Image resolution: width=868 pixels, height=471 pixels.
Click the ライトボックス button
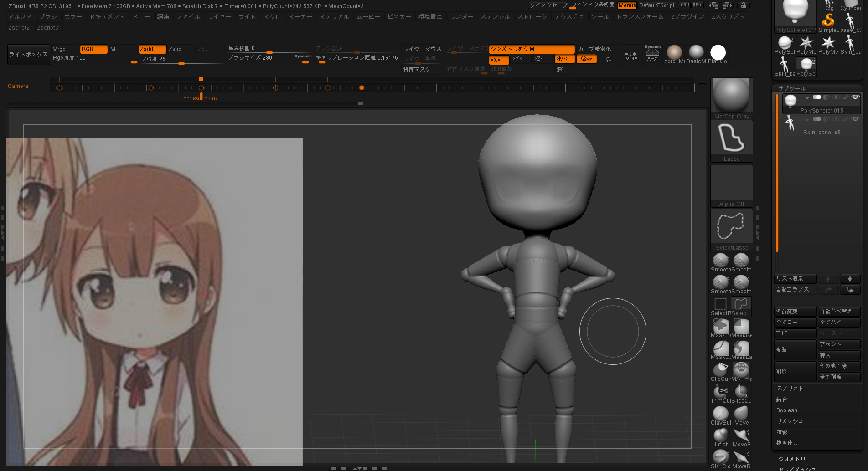(x=28, y=55)
